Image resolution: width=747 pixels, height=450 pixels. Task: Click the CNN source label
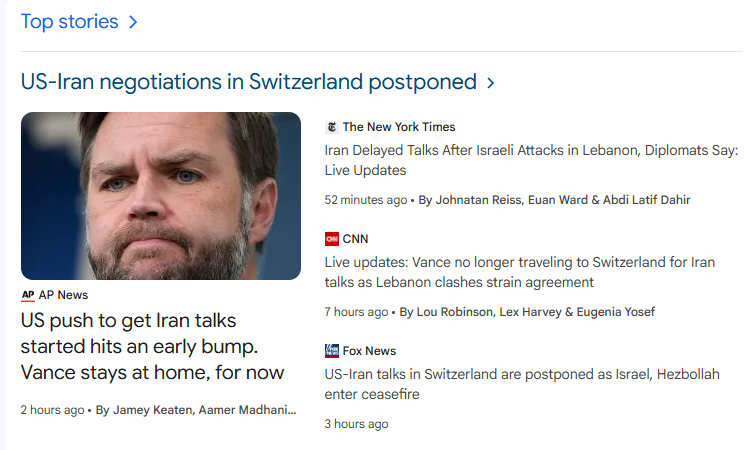click(355, 239)
